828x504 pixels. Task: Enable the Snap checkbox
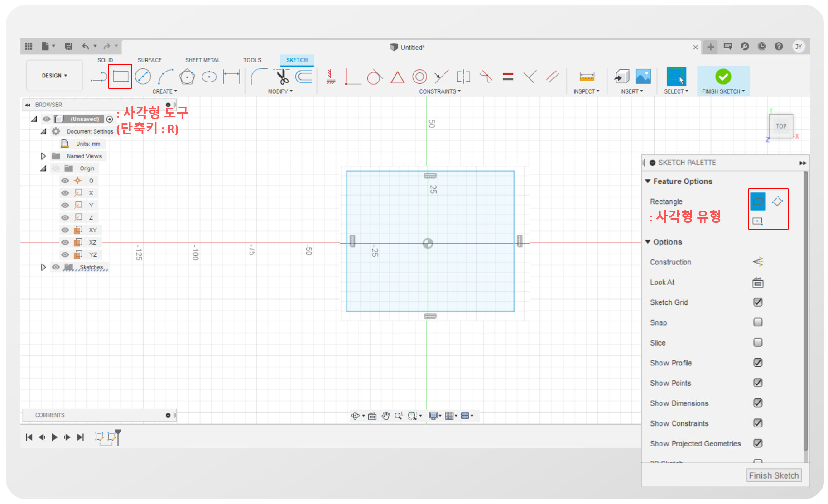click(758, 322)
